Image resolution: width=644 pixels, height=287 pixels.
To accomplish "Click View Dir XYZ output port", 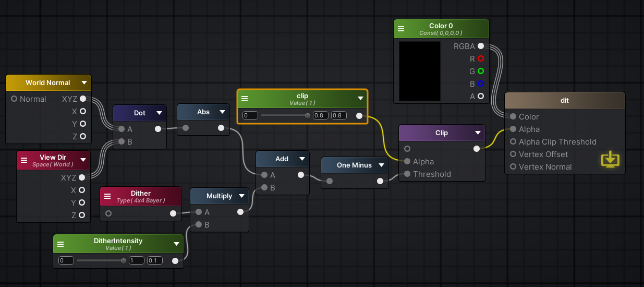I will (82, 177).
